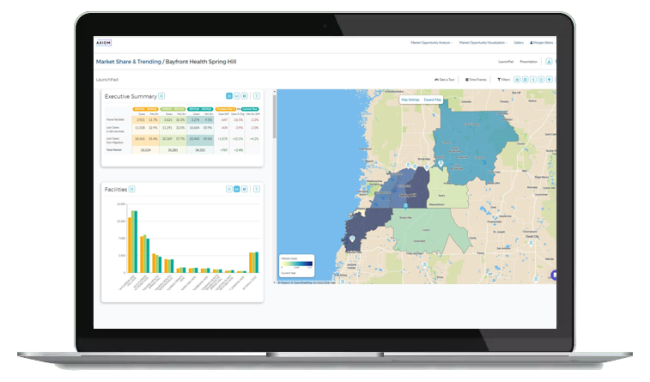Screen dimensions: 650x382
Task: Open the Time Frames option
Action: pos(475,80)
